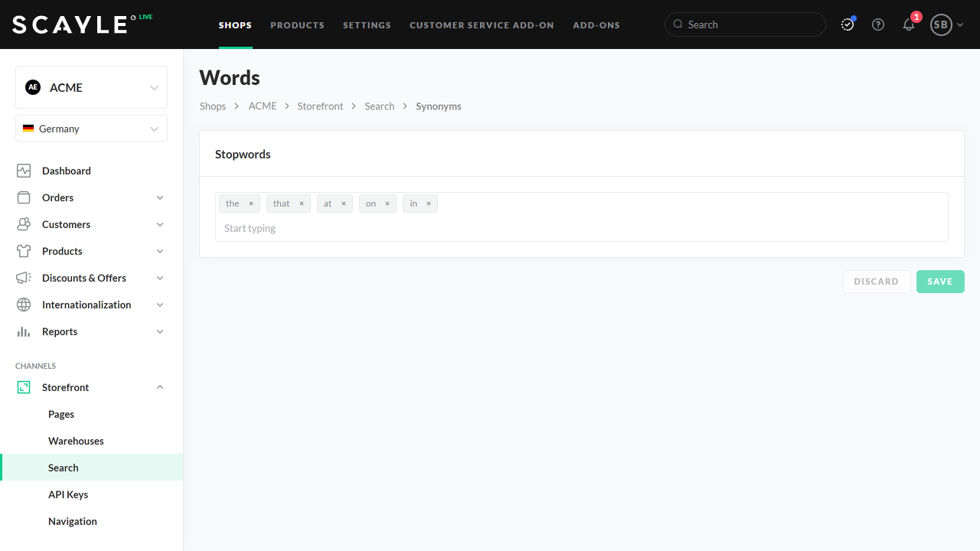Image resolution: width=980 pixels, height=551 pixels.
Task: Open the Settings top menu
Action: 367,25
